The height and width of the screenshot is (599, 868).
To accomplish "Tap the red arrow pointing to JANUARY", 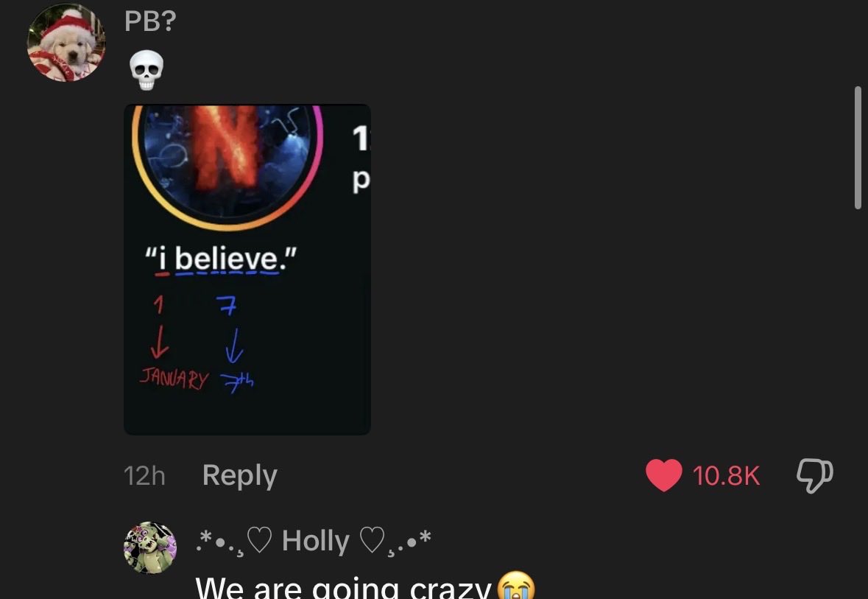I will [x=160, y=343].
